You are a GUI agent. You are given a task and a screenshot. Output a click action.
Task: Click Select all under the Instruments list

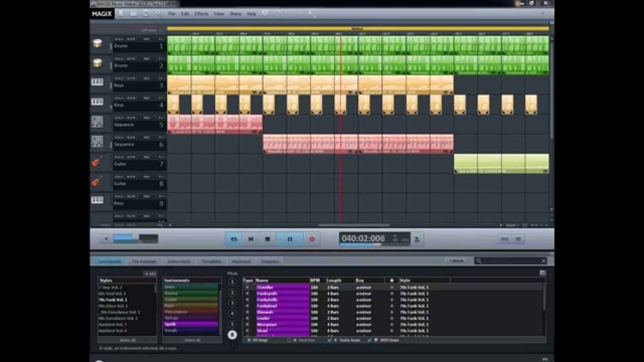point(192,340)
